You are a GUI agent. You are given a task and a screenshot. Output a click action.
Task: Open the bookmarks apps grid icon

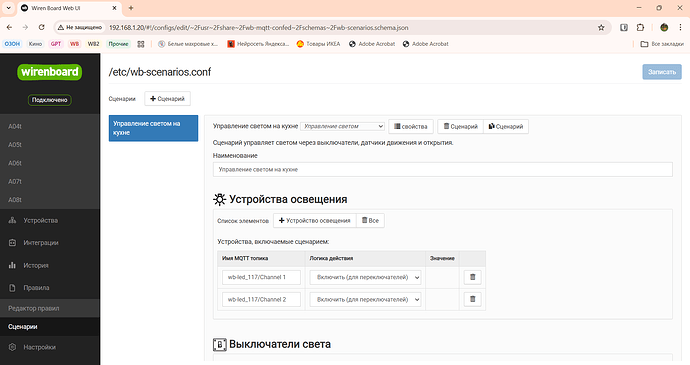141,44
